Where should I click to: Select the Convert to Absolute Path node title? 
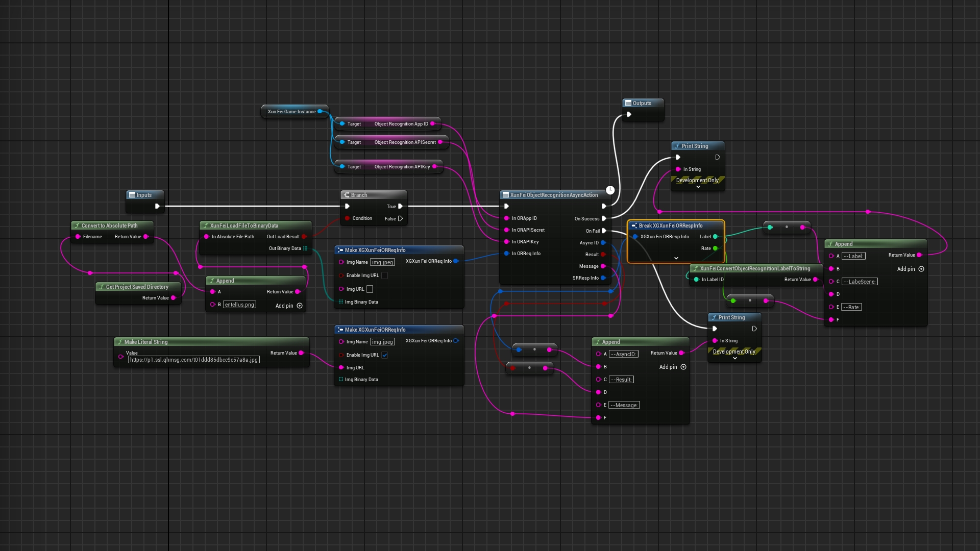[x=109, y=226]
